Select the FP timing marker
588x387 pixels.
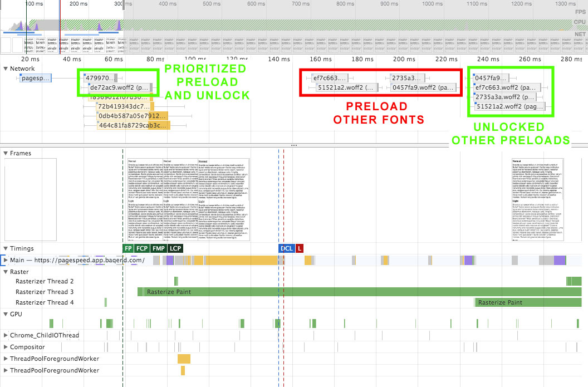pyautogui.click(x=128, y=248)
